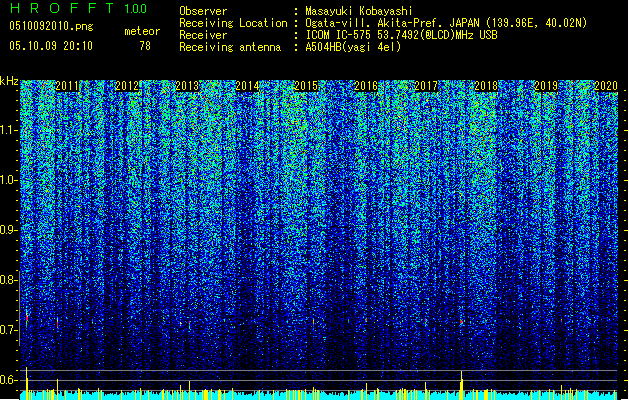The image size is (629, 400).
Task: Click the 2011 time marker
Action: click(67, 86)
